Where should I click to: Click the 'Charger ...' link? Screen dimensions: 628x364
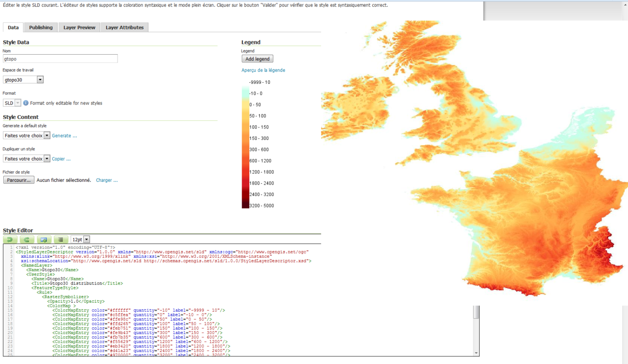[107, 180]
